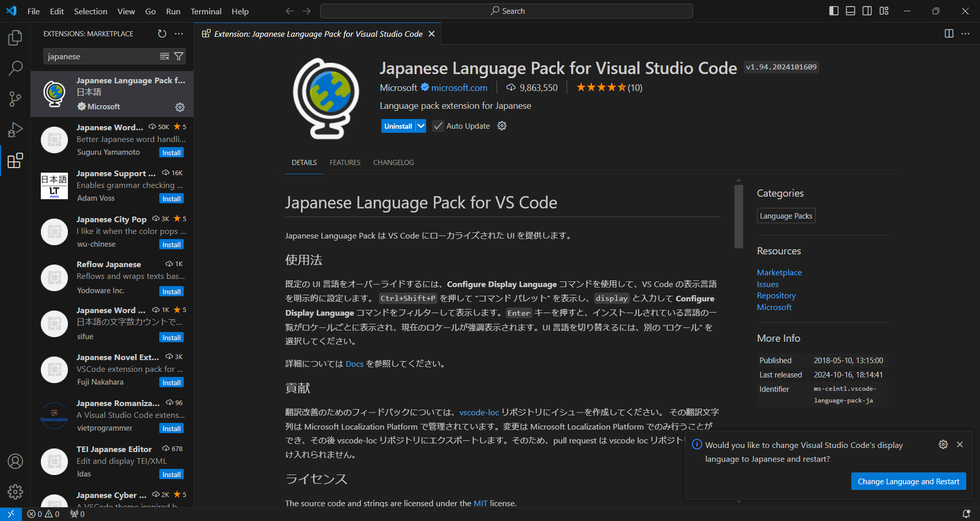The width and height of the screenshot is (980, 521).
Task: Open the Go menu
Action: (150, 11)
